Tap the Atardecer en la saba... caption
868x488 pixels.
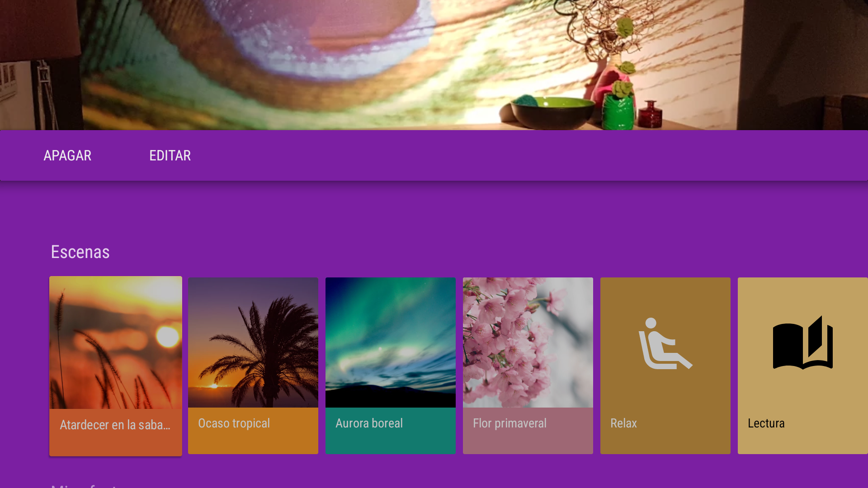pyautogui.click(x=116, y=432)
